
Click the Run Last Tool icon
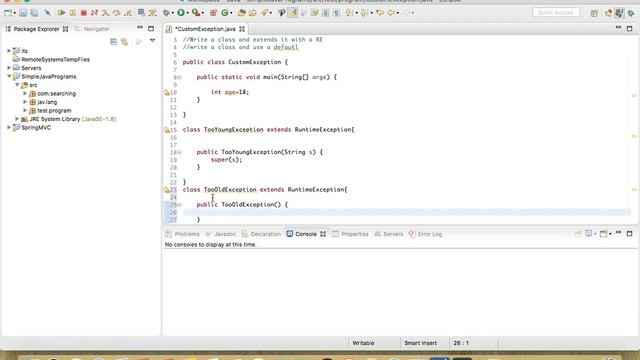coord(196,13)
